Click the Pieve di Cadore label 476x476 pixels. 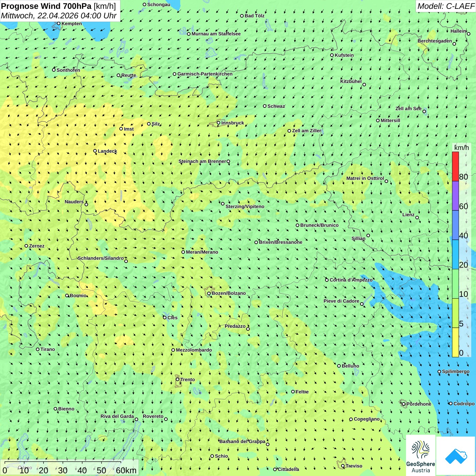tap(341, 301)
